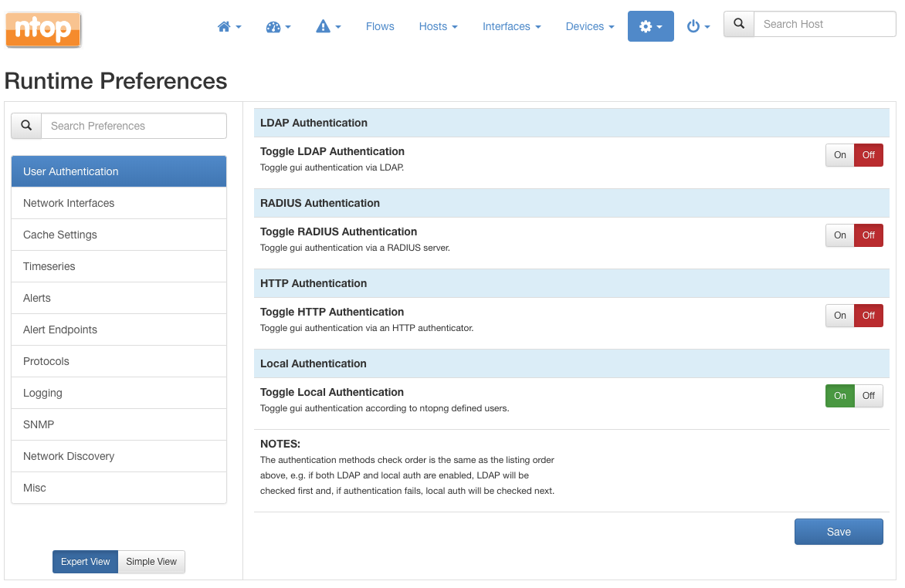905x588 pixels.
Task: Click the NOTES heading
Action: click(x=280, y=444)
